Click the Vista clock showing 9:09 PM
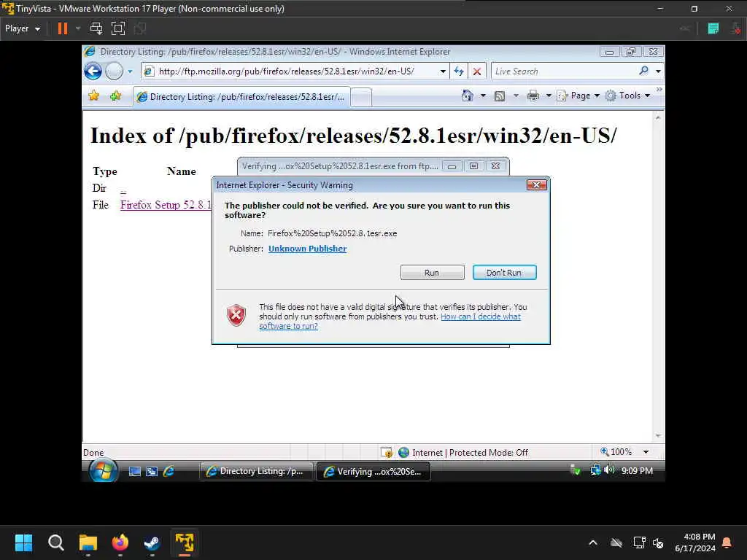747x560 pixels. (x=637, y=470)
